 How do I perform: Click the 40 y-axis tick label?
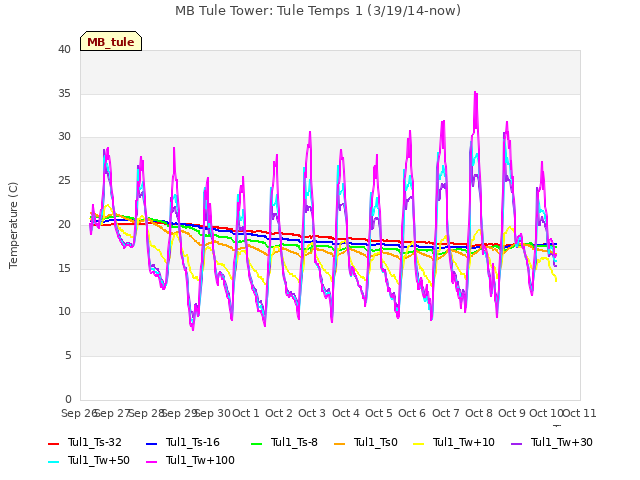(x=64, y=49)
